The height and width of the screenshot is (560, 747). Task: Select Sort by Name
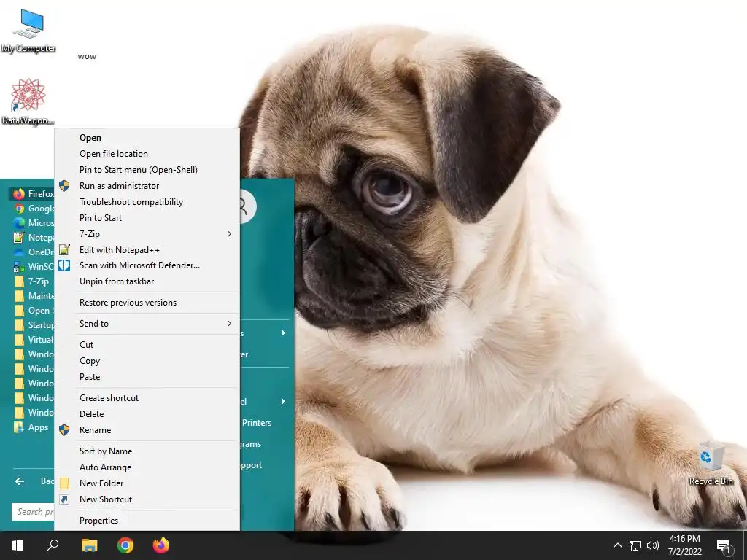coord(147,451)
